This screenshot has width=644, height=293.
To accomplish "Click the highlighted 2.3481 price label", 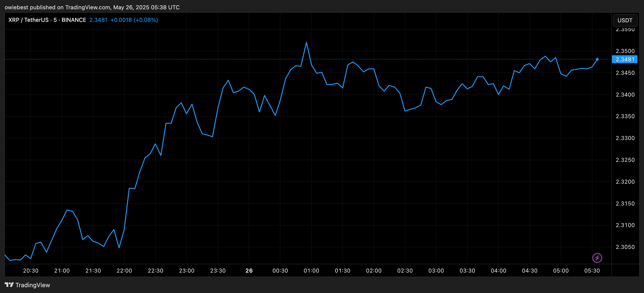I will [624, 59].
